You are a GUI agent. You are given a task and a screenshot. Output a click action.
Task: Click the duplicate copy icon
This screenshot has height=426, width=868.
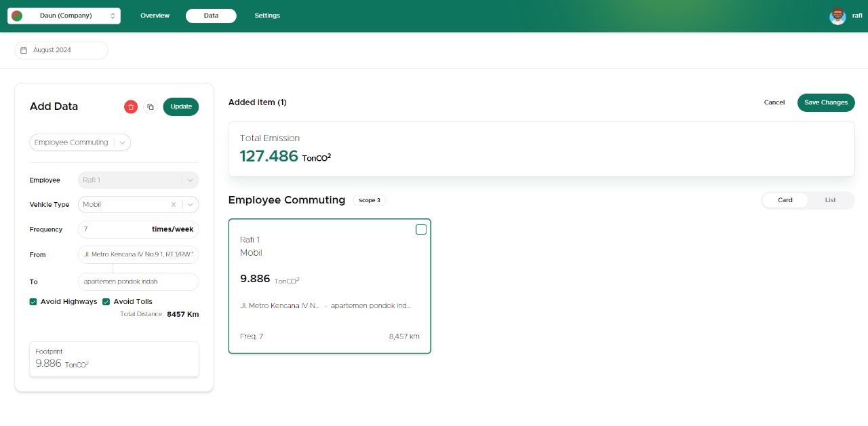pos(151,106)
